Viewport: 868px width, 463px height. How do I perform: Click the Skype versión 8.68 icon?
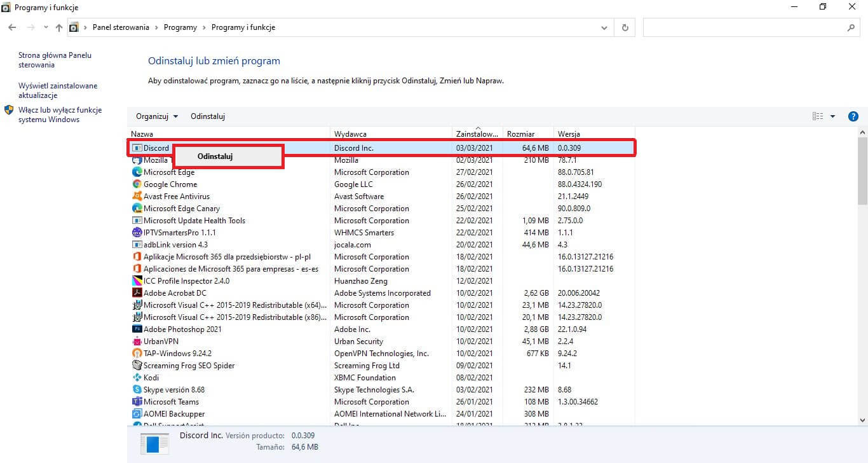coord(137,390)
